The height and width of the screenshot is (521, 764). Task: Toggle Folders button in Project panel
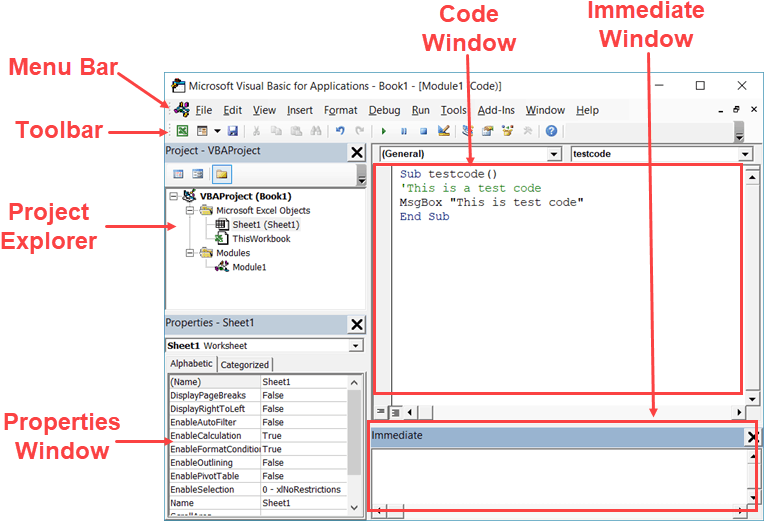pos(222,174)
